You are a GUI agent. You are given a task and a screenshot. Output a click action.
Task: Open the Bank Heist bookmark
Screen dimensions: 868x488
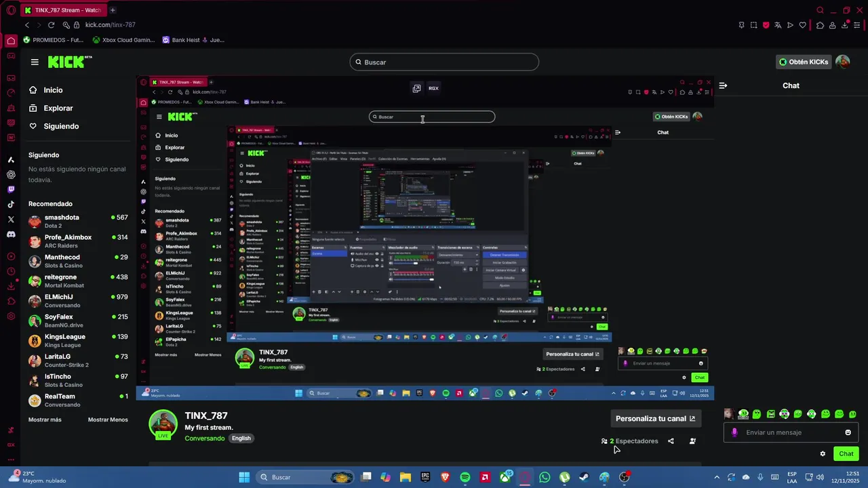coord(193,40)
